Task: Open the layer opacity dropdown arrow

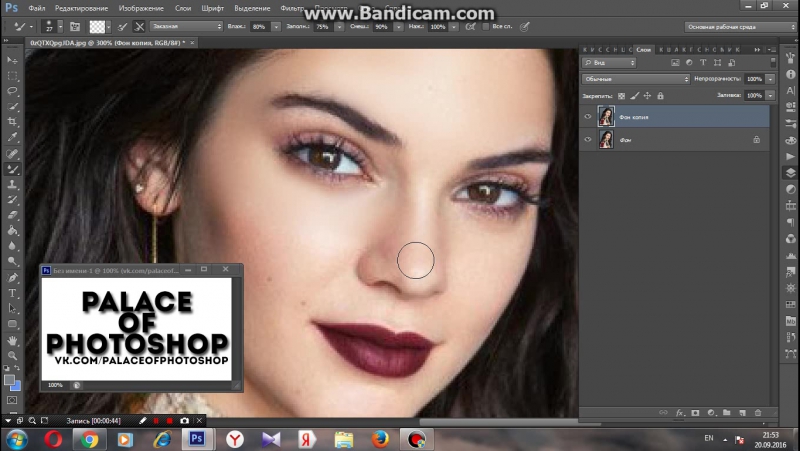Action: (770, 79)
